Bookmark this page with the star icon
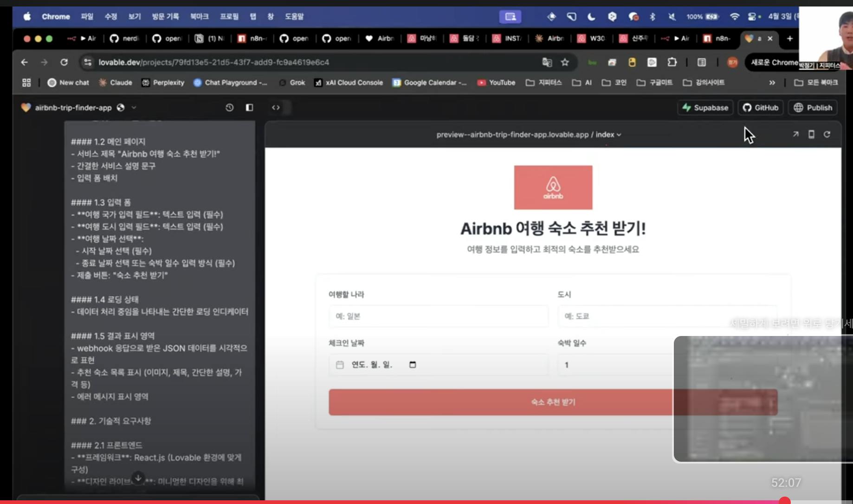Viewport: 853px width, 504px height. point(565,62)
